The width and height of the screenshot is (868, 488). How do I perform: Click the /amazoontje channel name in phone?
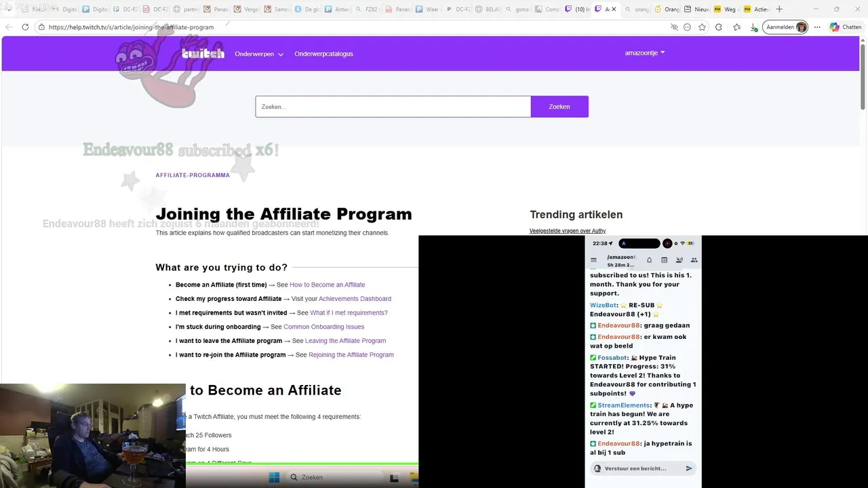[x=621, y=257]
